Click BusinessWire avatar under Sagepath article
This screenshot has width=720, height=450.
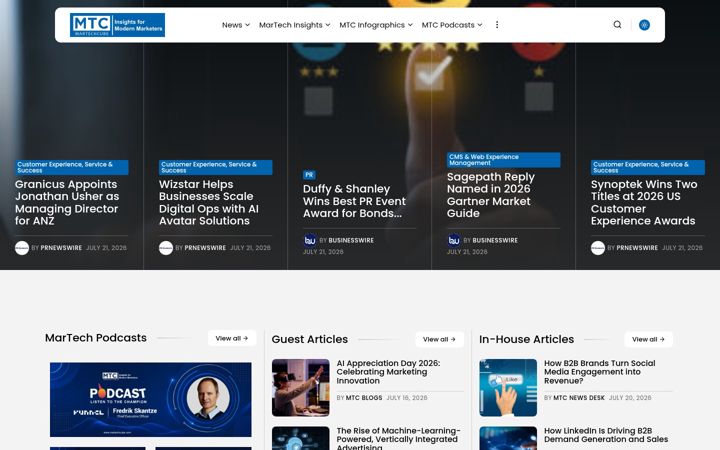pos(454,240)
